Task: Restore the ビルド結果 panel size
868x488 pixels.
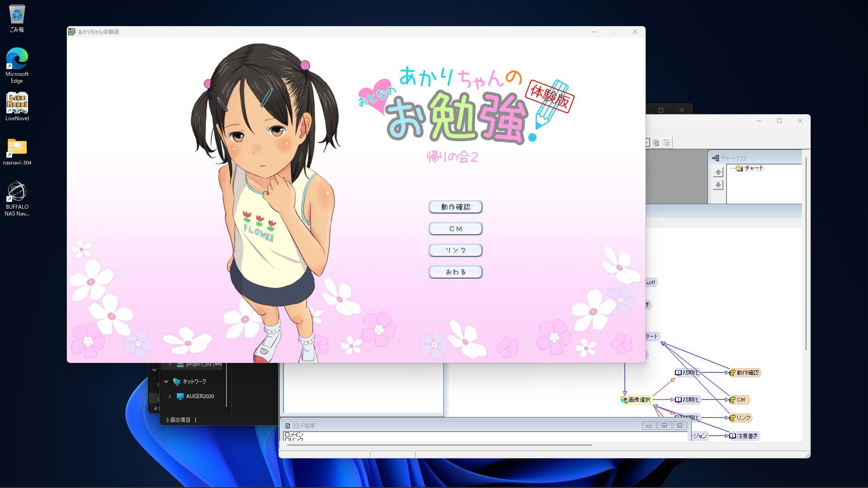Action: 664,426
